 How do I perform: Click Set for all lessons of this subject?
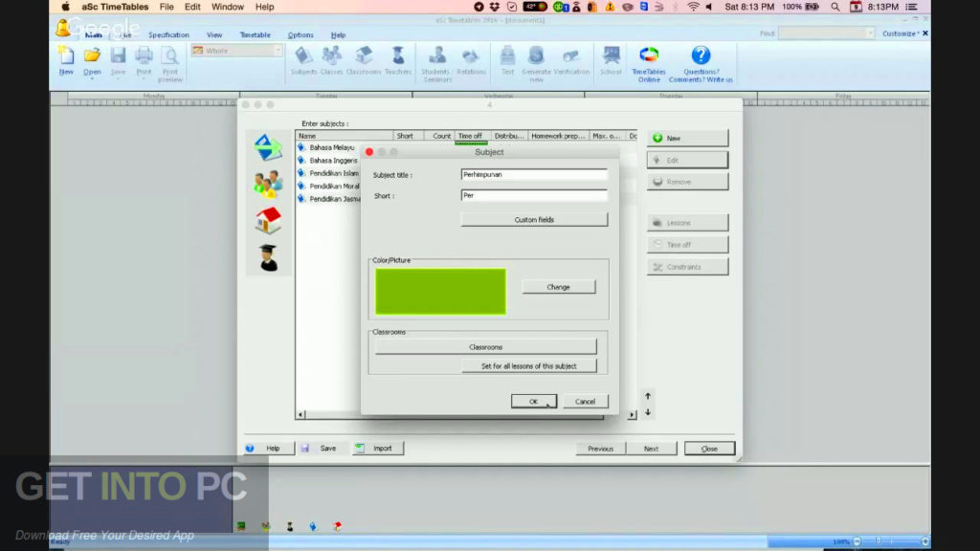[528, 366]
